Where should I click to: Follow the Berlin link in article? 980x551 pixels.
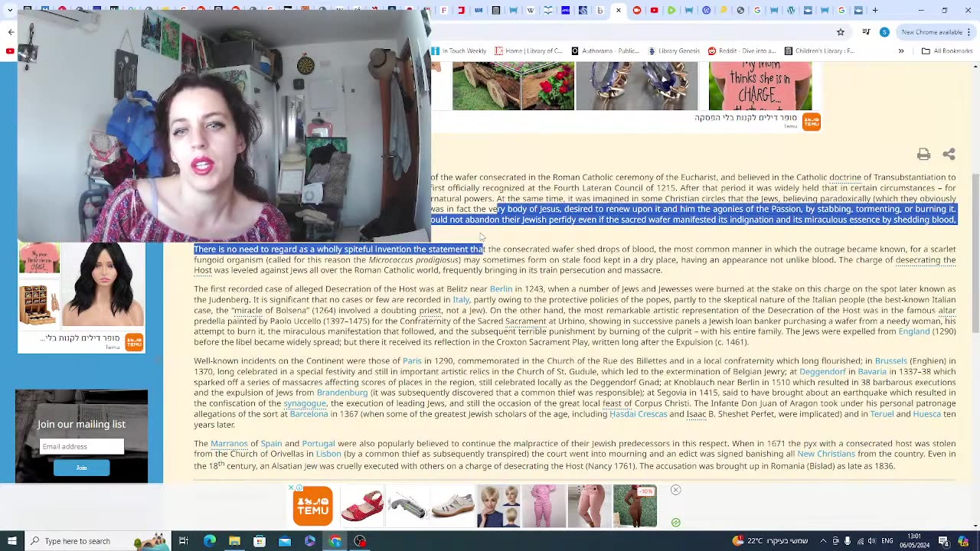(x=501, y=289)
